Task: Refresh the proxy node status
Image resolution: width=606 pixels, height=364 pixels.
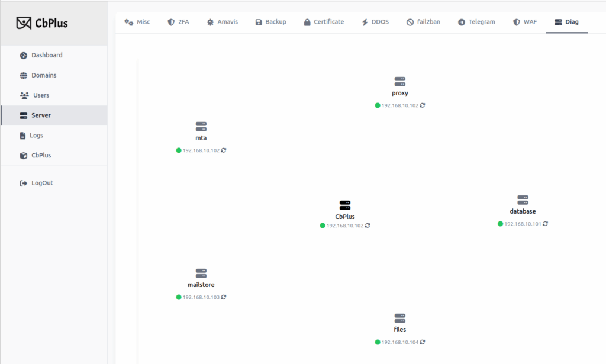Action: 423,105
